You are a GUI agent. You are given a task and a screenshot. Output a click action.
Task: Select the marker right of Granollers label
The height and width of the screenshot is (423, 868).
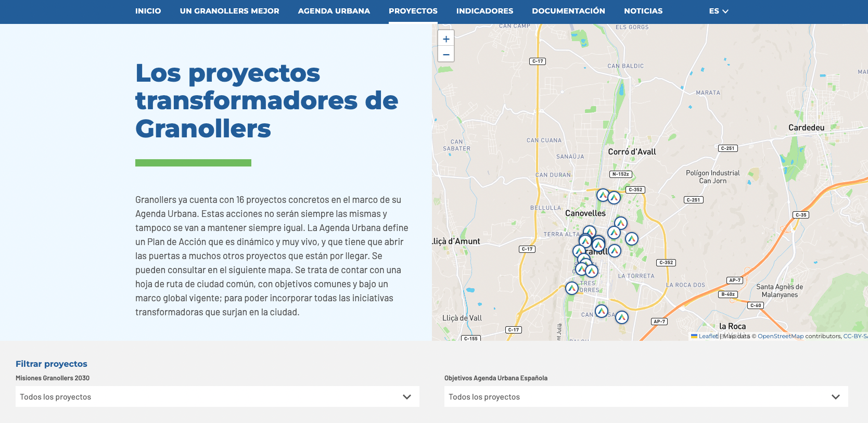click(615, 251)
